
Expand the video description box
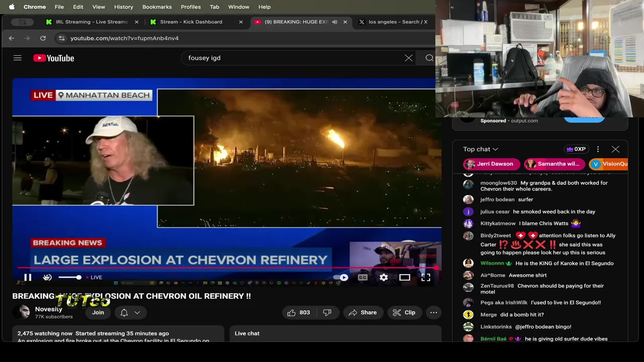[x=118, y=334]
